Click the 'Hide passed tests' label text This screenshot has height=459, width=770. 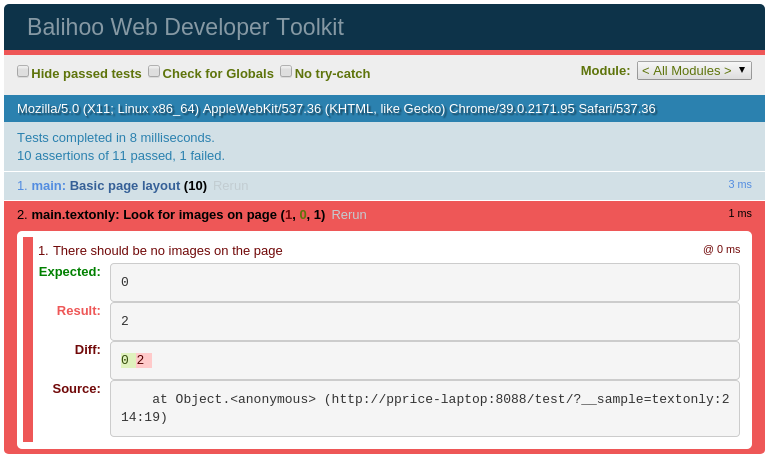coord(86,74)
